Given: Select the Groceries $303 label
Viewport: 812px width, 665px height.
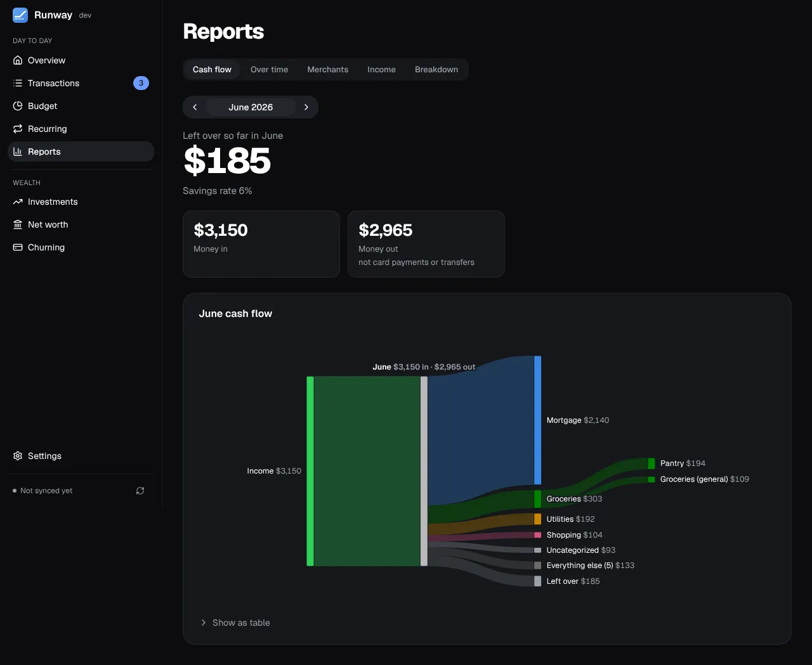Looking at the screenshot, I should point(574,499).
